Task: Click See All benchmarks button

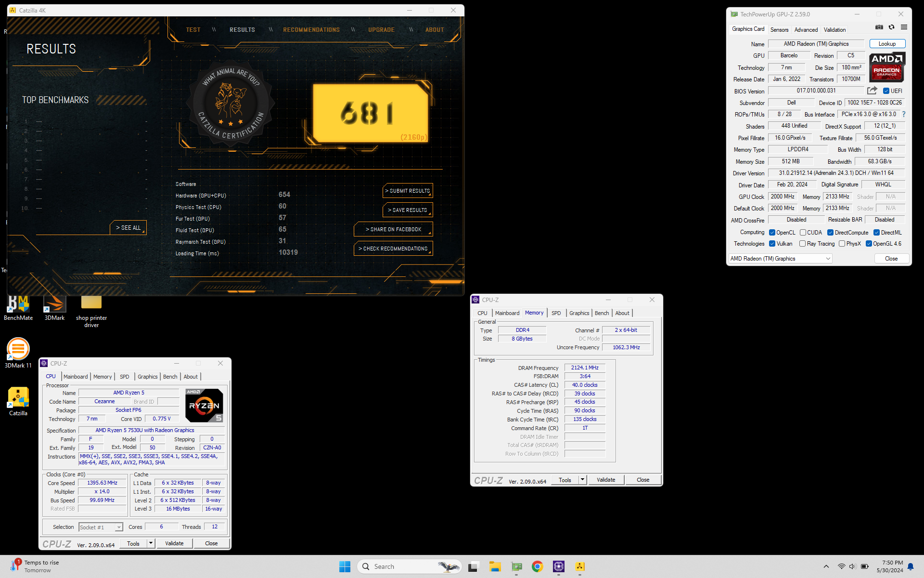Action: (x=128, y=228)
